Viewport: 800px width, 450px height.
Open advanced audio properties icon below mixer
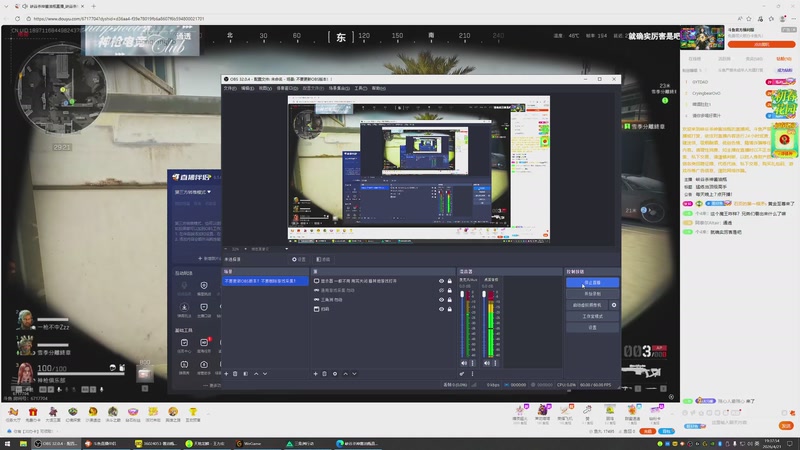coord(462,374)
